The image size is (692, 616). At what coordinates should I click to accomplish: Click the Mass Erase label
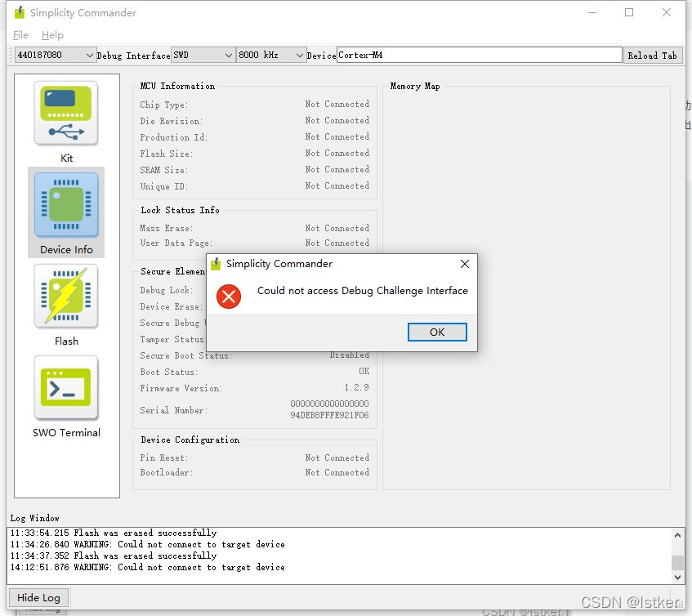coord(167,229)
